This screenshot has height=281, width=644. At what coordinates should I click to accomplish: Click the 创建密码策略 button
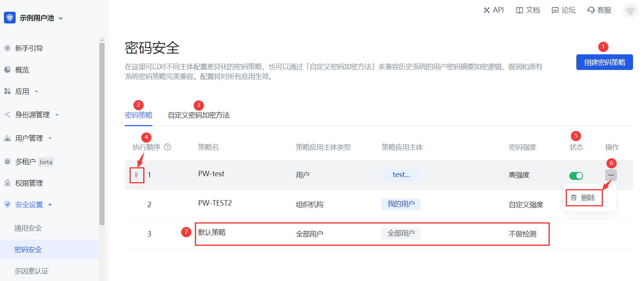(604, 63)
